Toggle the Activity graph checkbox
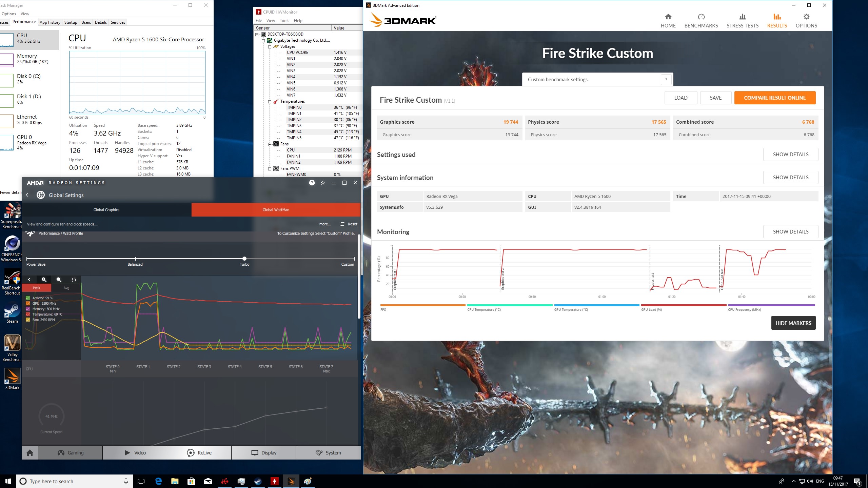This screenshot has width=868, height=488. (28, 298)
